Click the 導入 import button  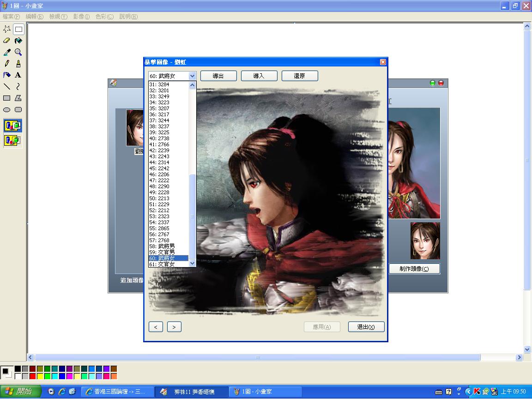[x=259, y=76]
